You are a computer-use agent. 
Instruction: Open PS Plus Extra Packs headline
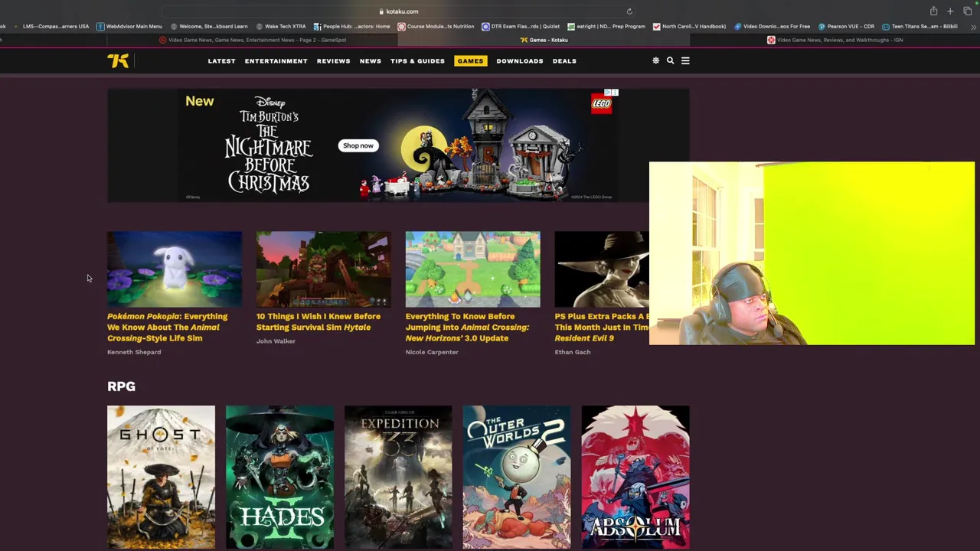602,327
